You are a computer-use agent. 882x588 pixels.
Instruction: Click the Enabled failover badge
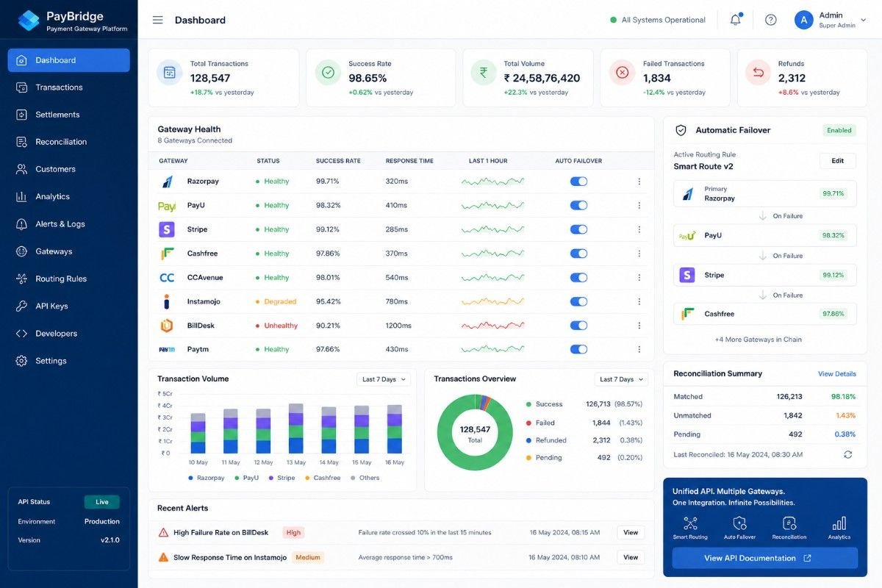pyautogui.click(x=839, y=130)
